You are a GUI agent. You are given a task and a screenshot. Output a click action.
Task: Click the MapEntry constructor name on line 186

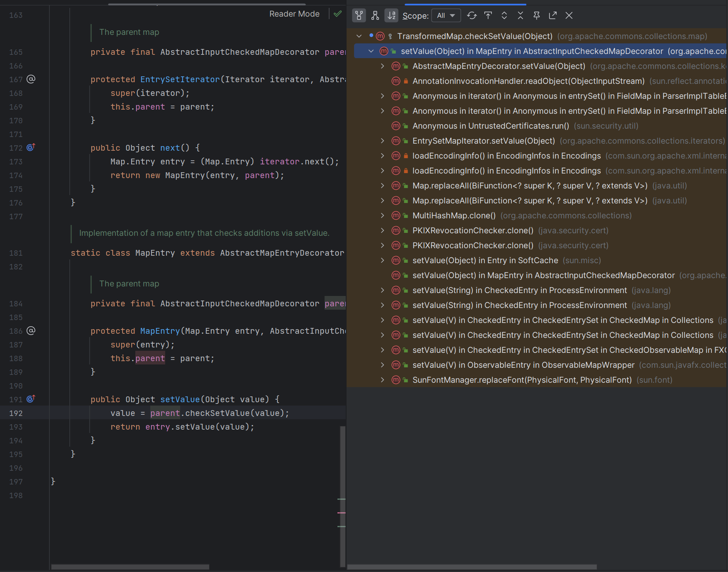[160, 331]
